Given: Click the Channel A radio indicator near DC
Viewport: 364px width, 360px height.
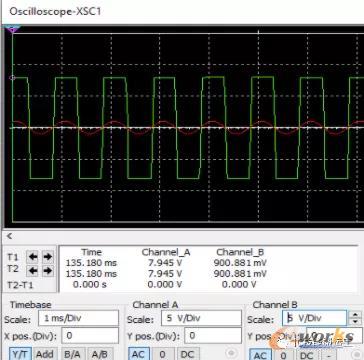Looking at the screenshot, I should point(230,353).
